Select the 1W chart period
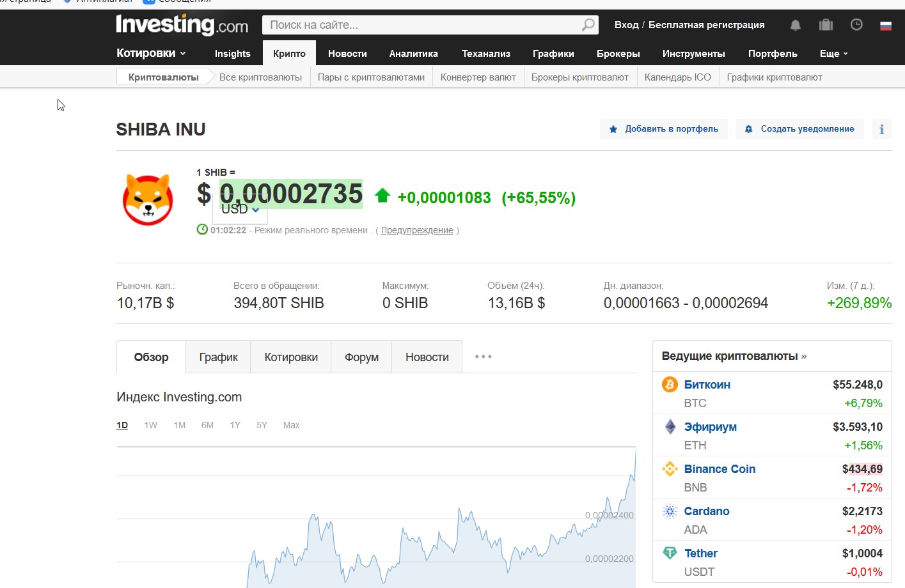905x588 pixels. pyautogui.click(x=151, y=425)
